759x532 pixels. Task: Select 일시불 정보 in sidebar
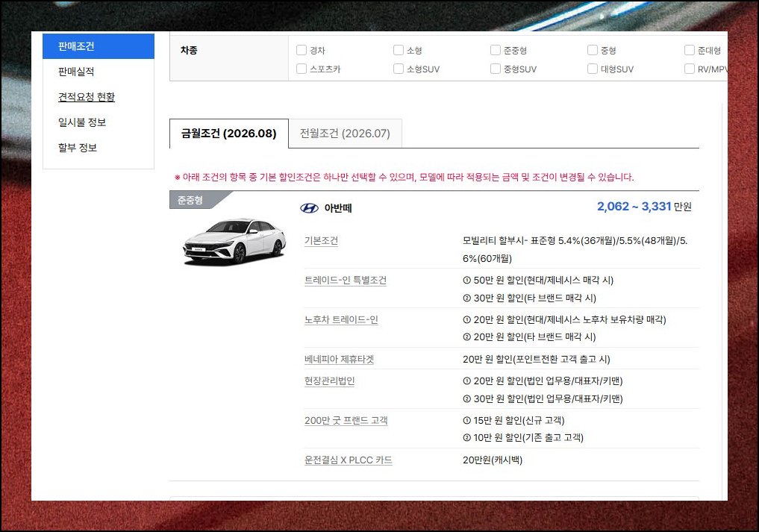[x=82, y=122]
